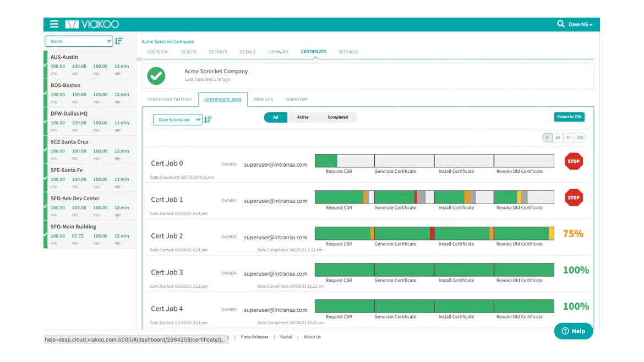644x362 pixels.
Task: Click the Viakoo logo
Action: [x=92, y=24]
